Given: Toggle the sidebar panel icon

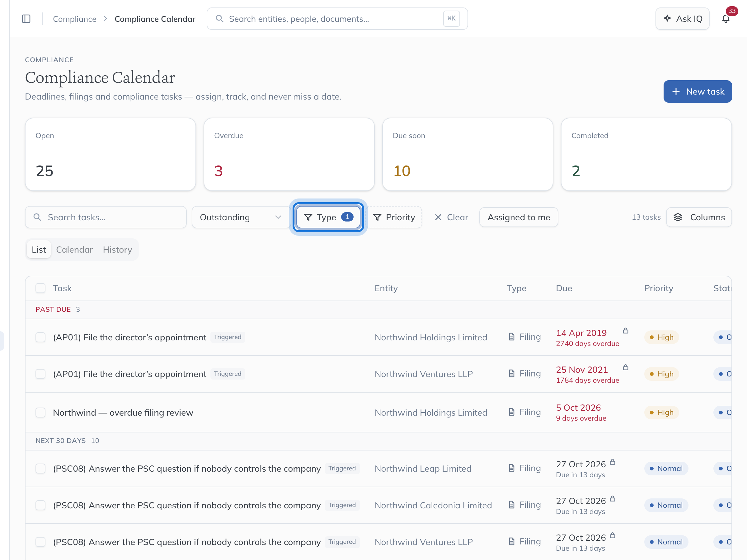Looking at the screenshot, I should 26,19.
